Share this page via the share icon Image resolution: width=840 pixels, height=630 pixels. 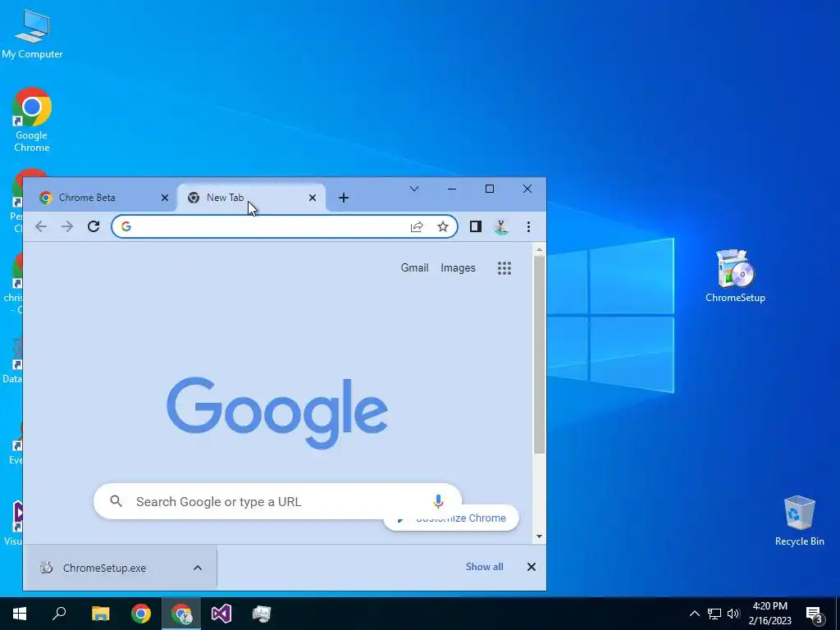point(417,226)
